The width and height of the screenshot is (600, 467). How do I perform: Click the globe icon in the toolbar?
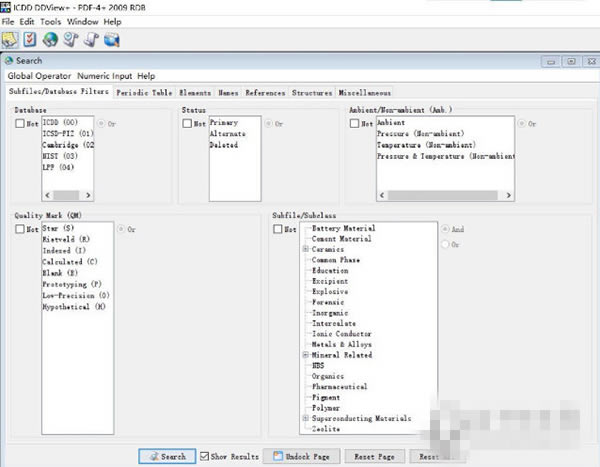coord(51,39)
